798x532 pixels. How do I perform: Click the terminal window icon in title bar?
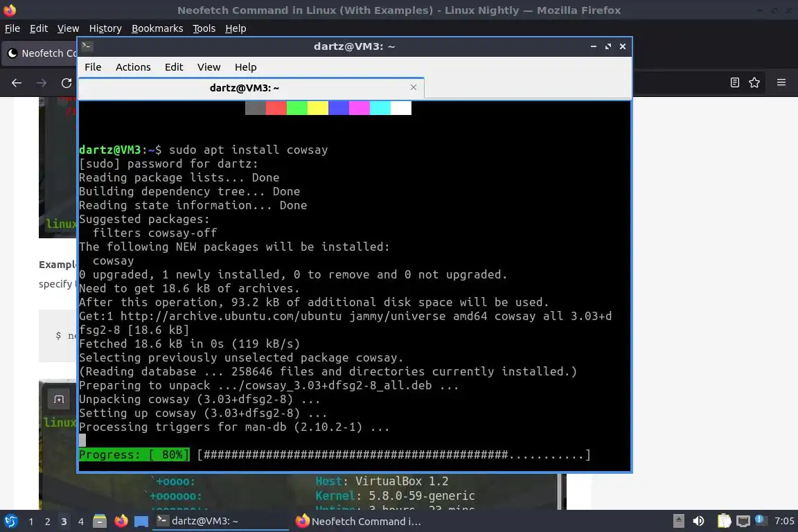(87, 46)
